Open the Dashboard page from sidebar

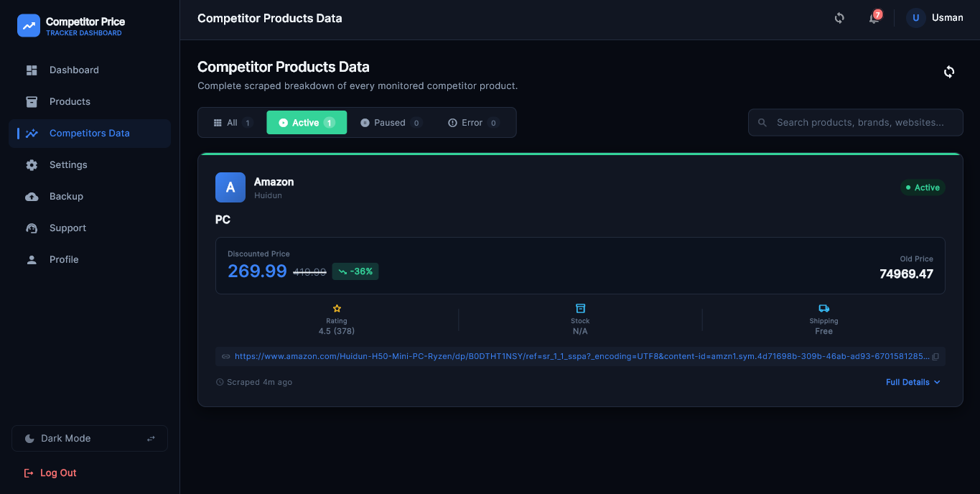click(x=90, y=70)
